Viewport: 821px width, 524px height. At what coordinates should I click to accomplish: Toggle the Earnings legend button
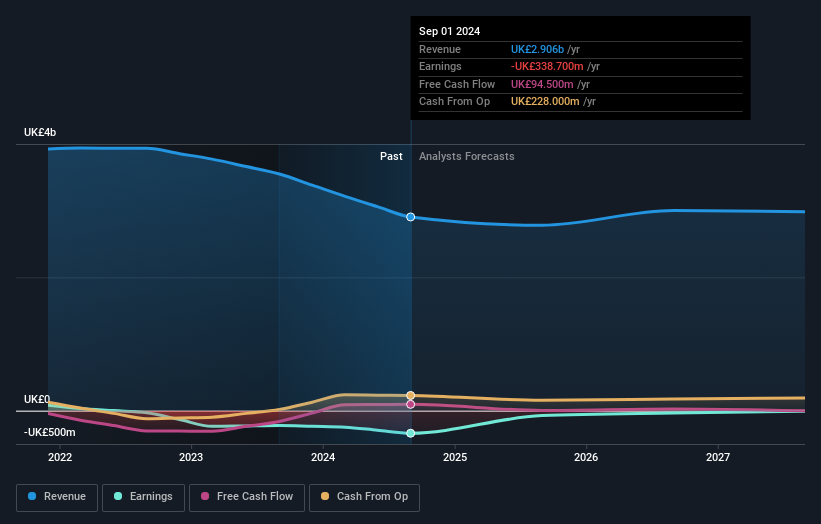point(143,497)
